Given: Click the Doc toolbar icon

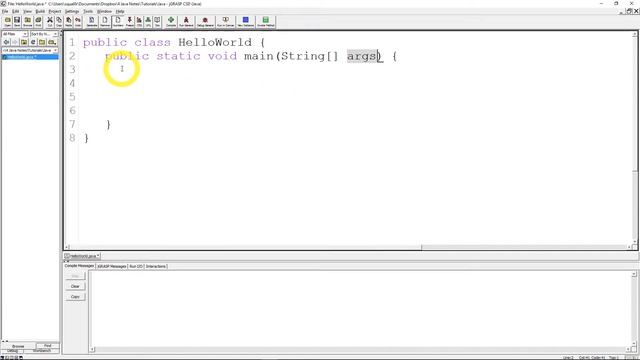Looking at the screenshot, I should [x=157, y=22].
